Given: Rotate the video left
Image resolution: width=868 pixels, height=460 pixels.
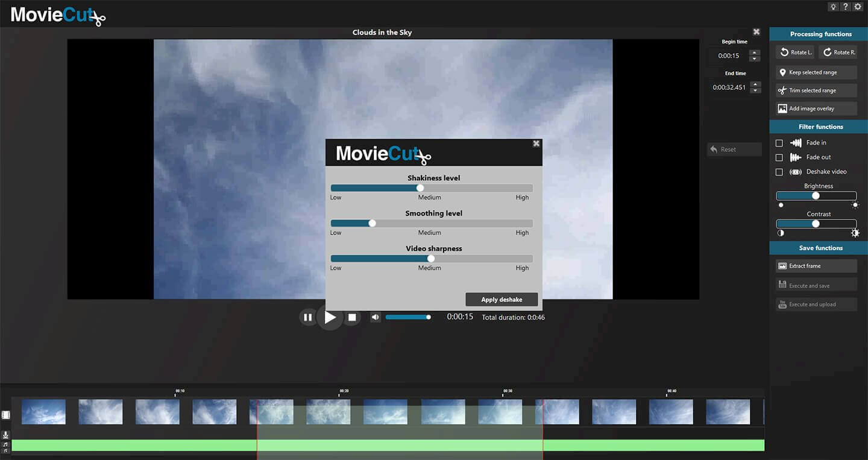Looking at the screenshot, I should 795,52.
